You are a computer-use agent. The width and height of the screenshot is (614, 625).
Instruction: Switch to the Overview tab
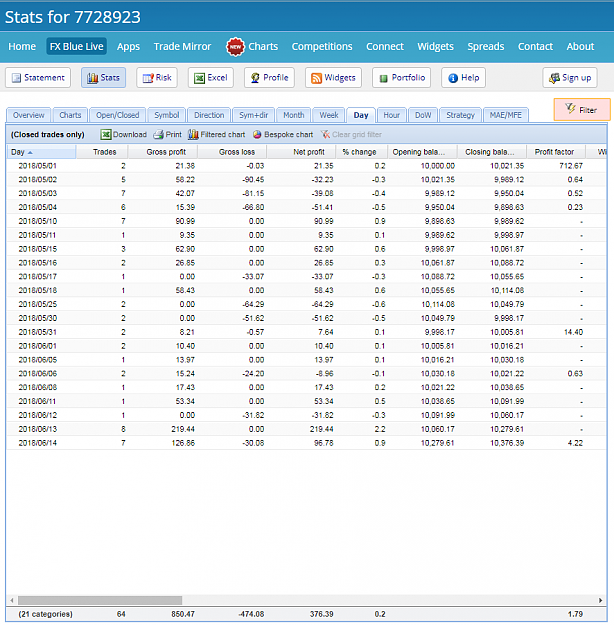click(29, 115)
